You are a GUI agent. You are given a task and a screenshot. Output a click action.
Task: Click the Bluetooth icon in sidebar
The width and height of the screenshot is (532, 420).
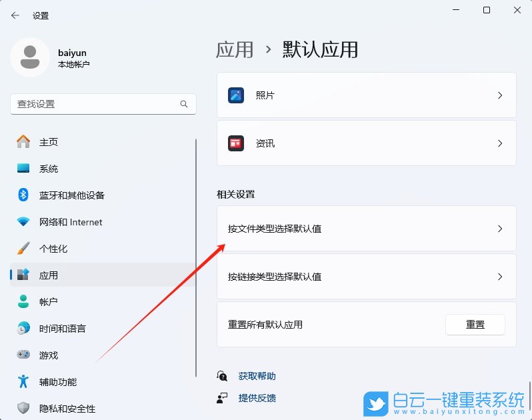pos(23,195)
